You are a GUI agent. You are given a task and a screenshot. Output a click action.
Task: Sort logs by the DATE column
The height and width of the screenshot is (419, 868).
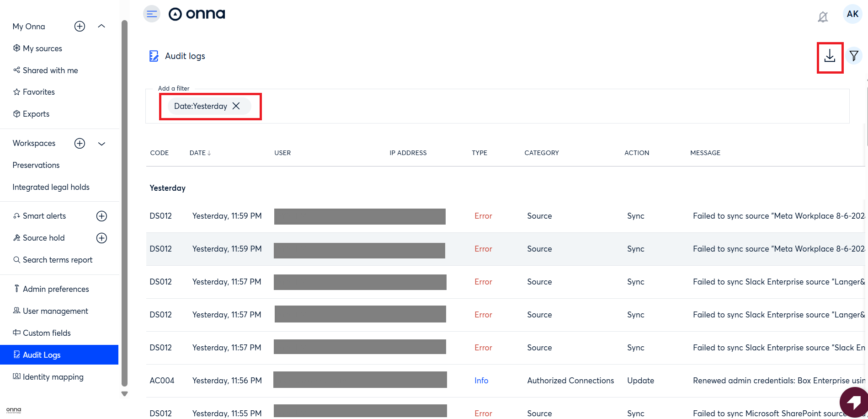click(200, 153)
